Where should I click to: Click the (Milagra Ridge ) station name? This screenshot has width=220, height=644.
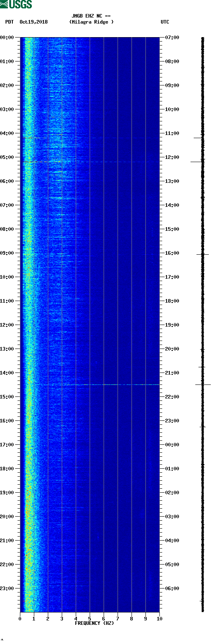pyautogui.click(x=91, y=22)
